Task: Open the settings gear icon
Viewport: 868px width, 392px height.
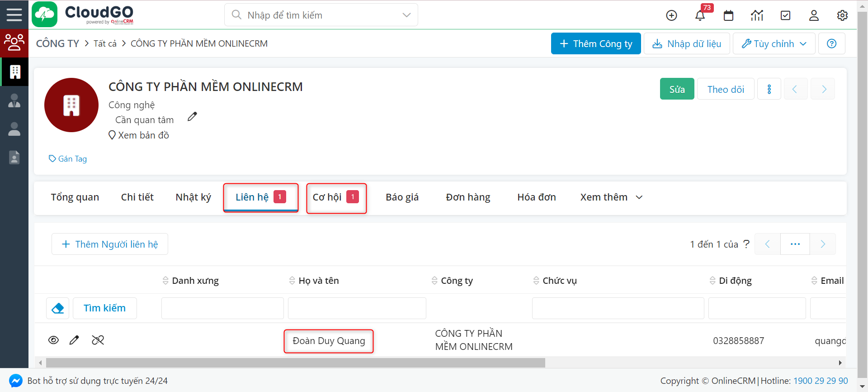Action: coord(842,15)
